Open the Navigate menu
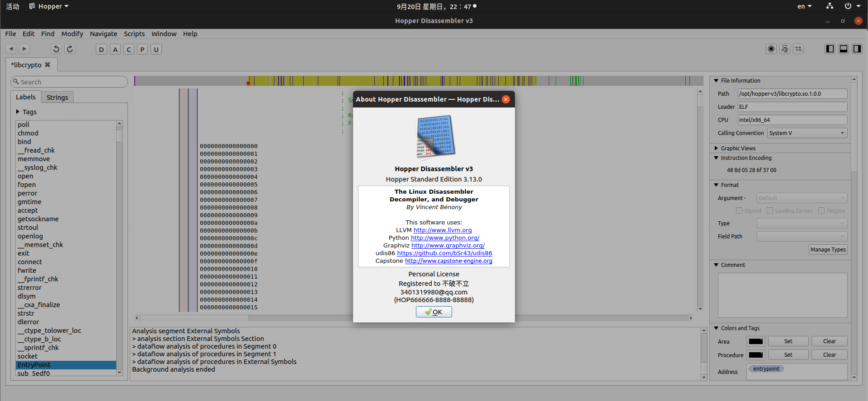This screenshot has height=401, width=868. point(104,34)
